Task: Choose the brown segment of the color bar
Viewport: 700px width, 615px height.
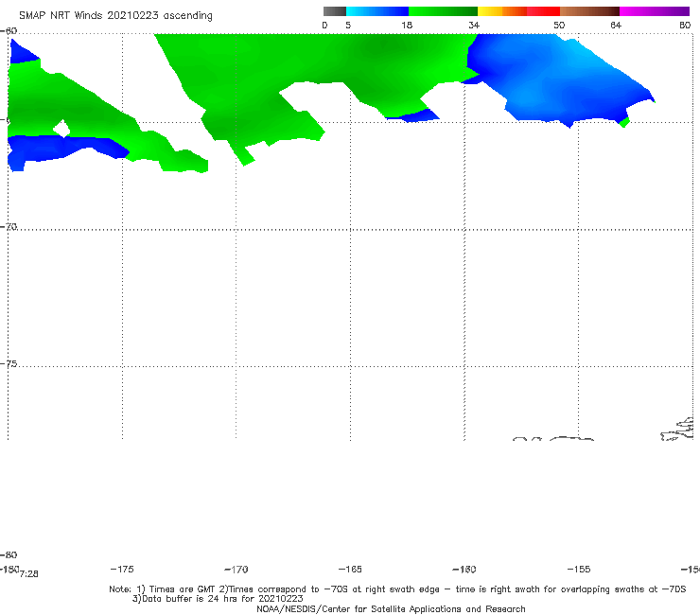Action: coord(589,11)
